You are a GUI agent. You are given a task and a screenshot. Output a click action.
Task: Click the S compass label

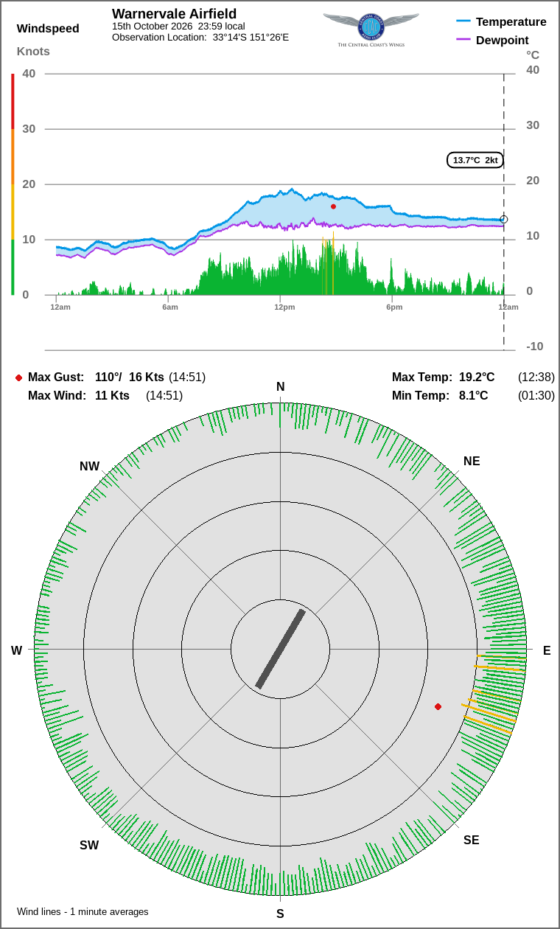click(x=280, y=914)
